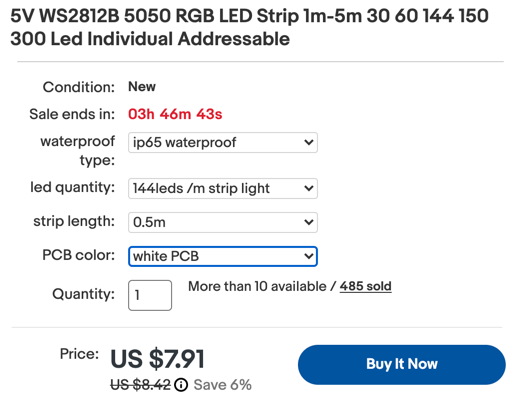The width and height of the screenshot is (510, 393).
Task: Click the crossed-out US $8.42 price
Action: [140, 385]
